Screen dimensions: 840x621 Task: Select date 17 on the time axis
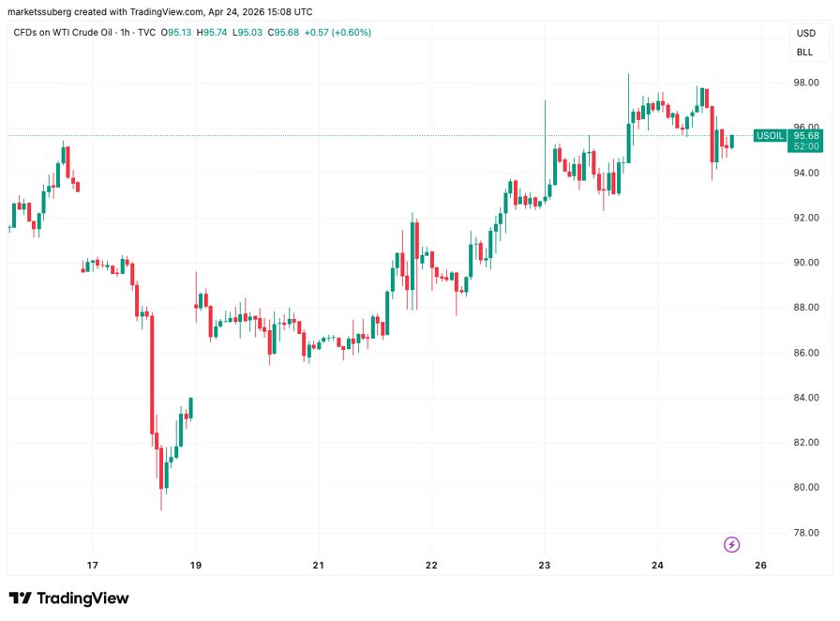pyautogui.click(x=93, y=565)
